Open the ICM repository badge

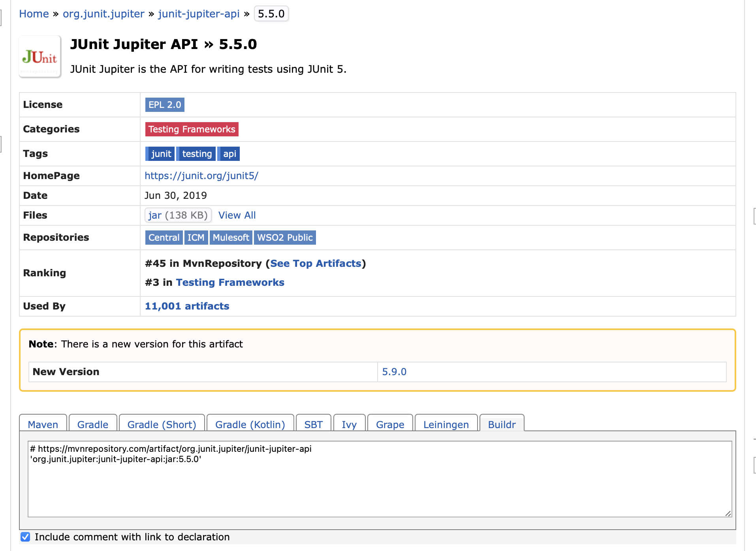[196, 238]
